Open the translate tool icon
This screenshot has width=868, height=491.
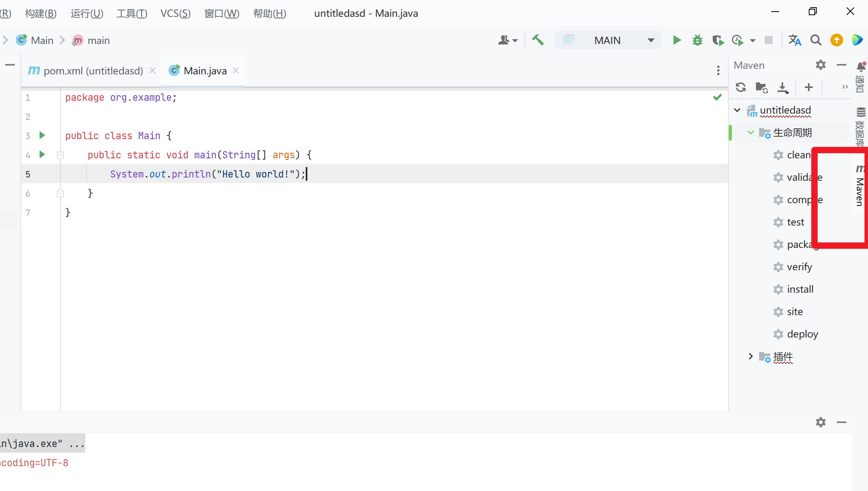[795, 40]
